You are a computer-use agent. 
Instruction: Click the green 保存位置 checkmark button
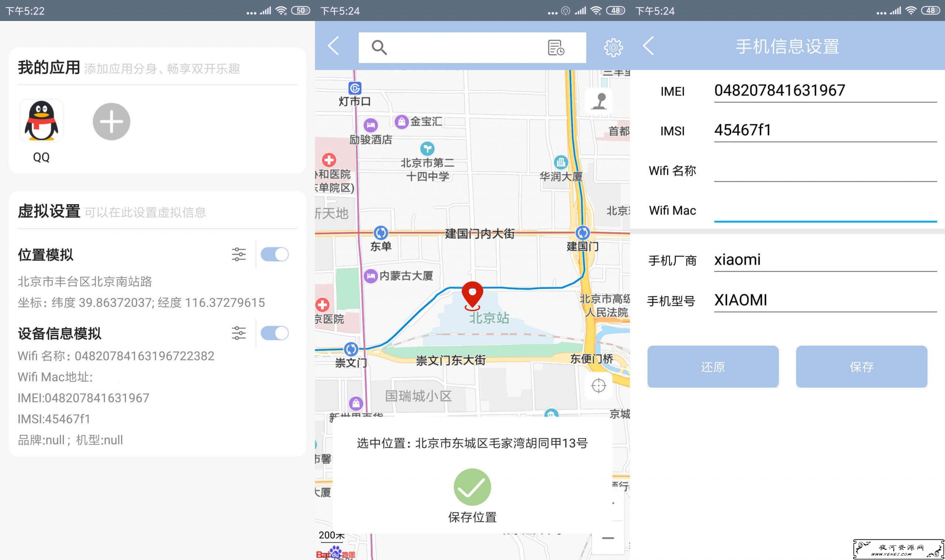point(472,487)
